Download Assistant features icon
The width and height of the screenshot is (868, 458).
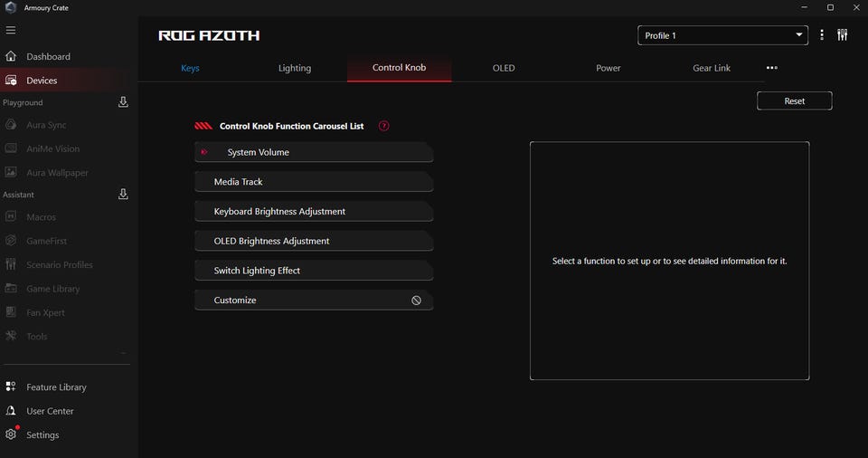(x=123, y=194)
